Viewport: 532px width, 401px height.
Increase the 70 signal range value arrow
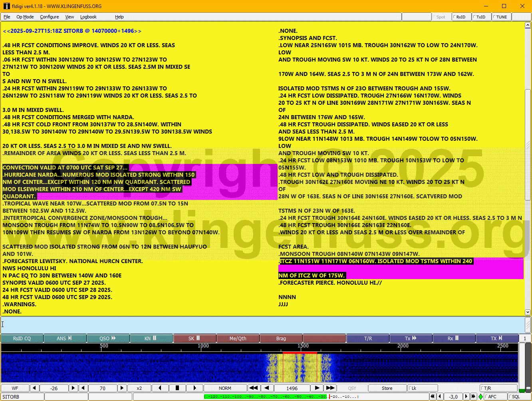(x=122, y=388)
